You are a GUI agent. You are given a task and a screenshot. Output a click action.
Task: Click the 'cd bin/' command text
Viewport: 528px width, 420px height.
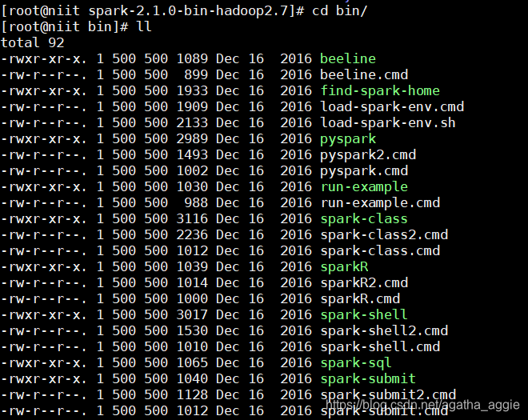[339, 10]
